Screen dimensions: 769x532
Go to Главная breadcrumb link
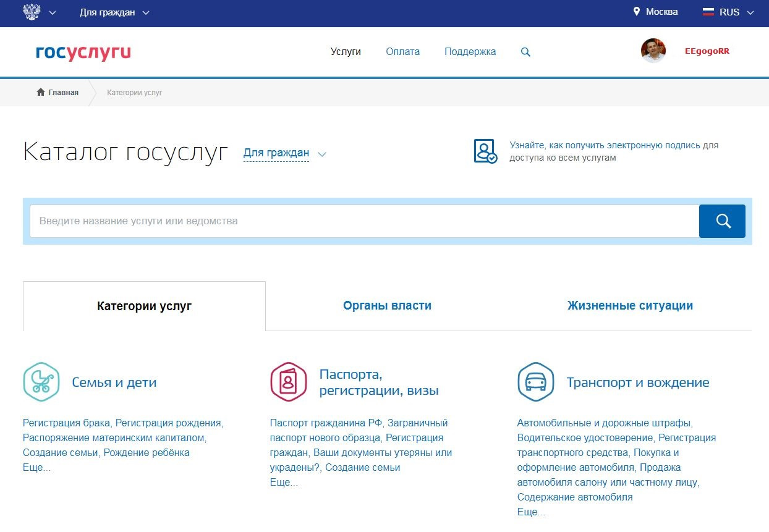click(x=64, y=93)
